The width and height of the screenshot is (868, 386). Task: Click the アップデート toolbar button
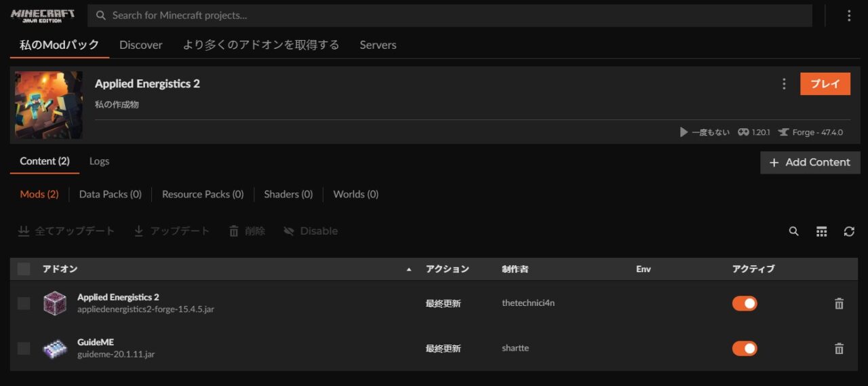click(x=172, y=231)
